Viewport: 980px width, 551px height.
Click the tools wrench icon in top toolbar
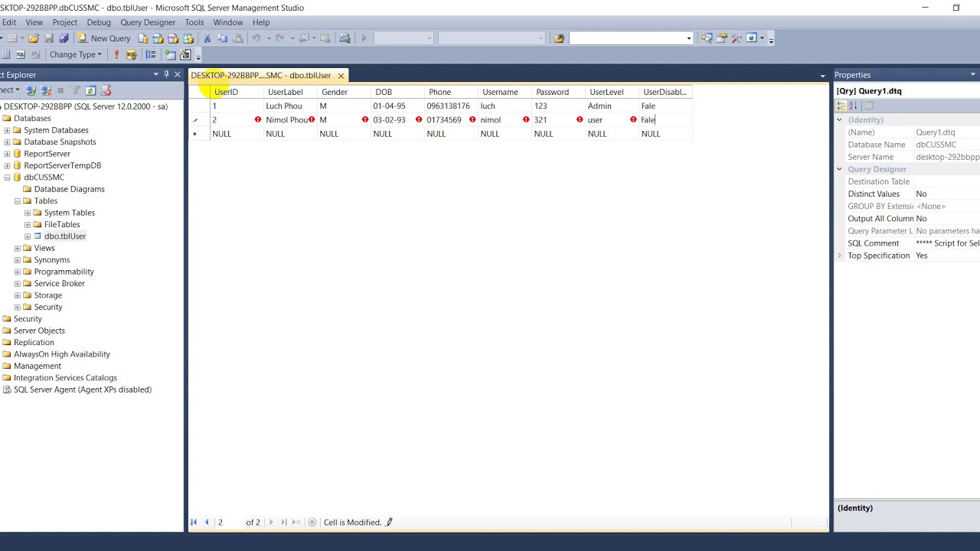pos(737,38)
